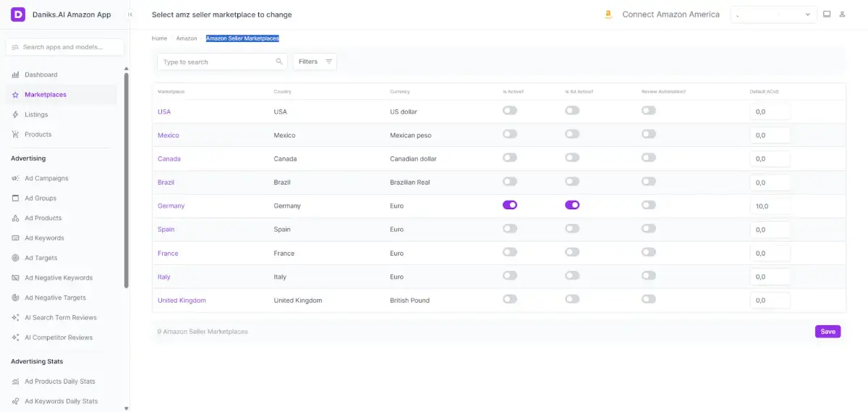The width and height of the screenshot is (868, 412).
Task: Click the Amazon logo icon in header
Action: 609,14
